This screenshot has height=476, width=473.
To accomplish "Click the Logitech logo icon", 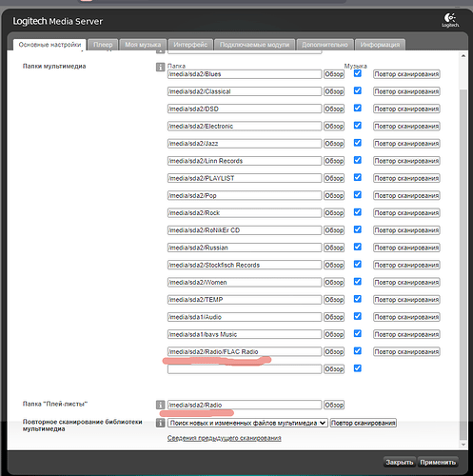I will 450,20.
